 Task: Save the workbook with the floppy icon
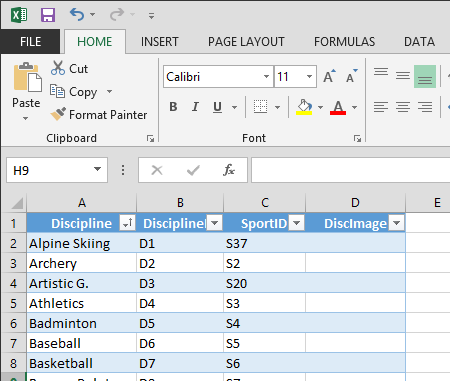click(x=48, y=15)
